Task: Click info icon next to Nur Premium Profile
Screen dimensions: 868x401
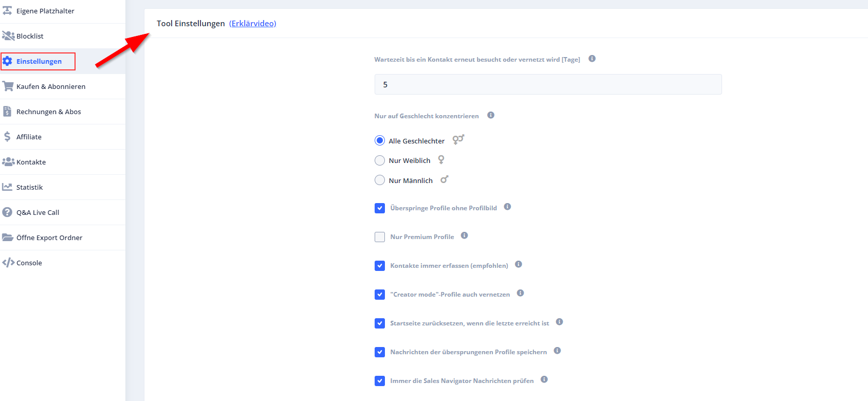Action: (x=464, y=235)
